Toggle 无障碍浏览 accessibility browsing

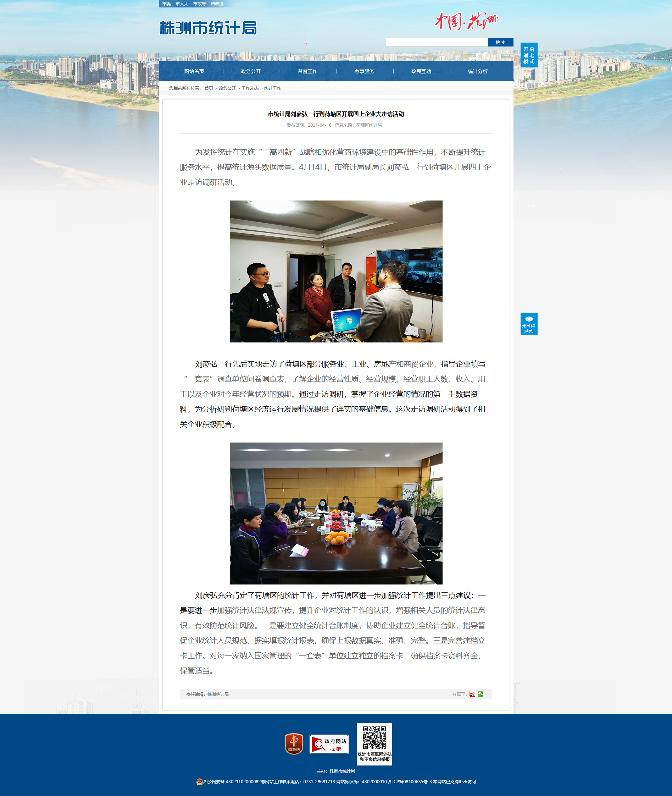528,324
